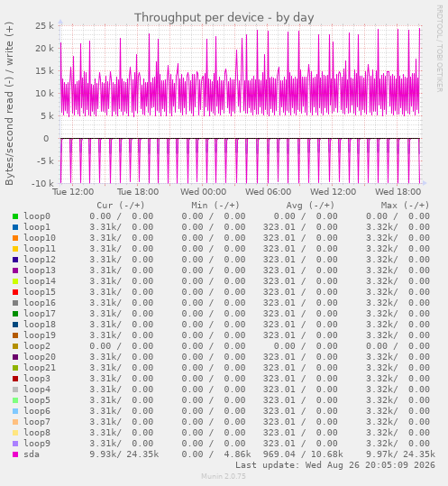Click the '25 k' y-axis label
The width and height of the screenshot is (448, 486).
click(x=44, y=26)
